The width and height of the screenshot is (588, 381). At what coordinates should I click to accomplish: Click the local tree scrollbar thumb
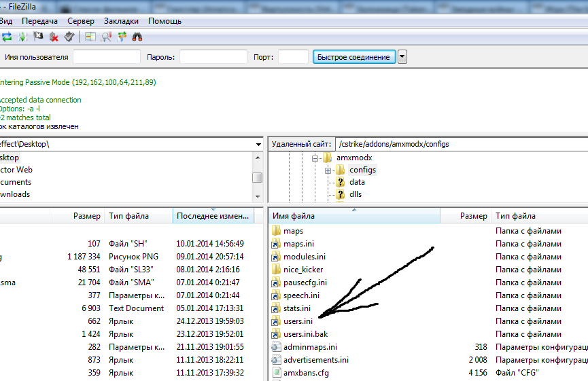[258, 177]
